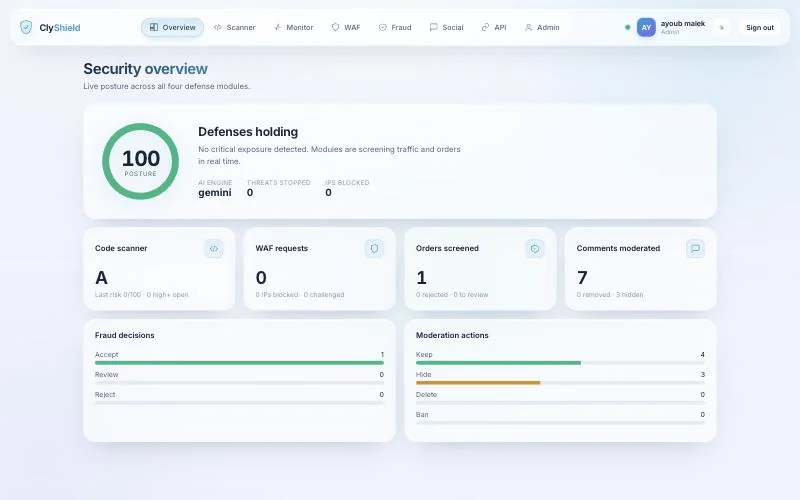Click the Accept label
Screen dimensions: 800x500
point(106,355)
